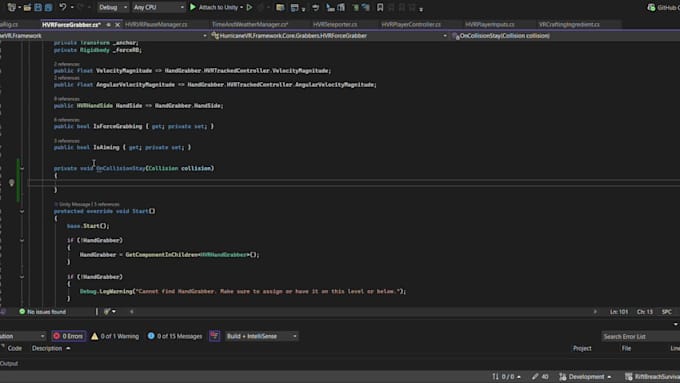Sort by the Code column header

click(14, 348)
